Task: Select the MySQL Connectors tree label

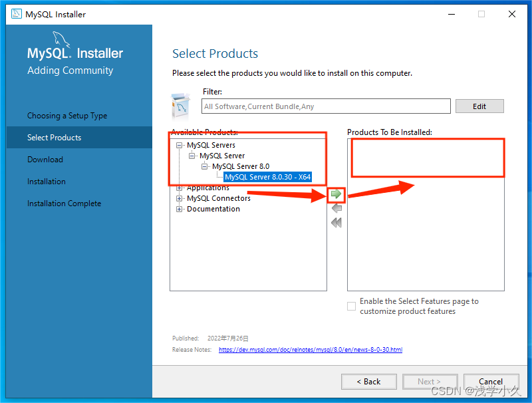Action: [x=219, y=198]
